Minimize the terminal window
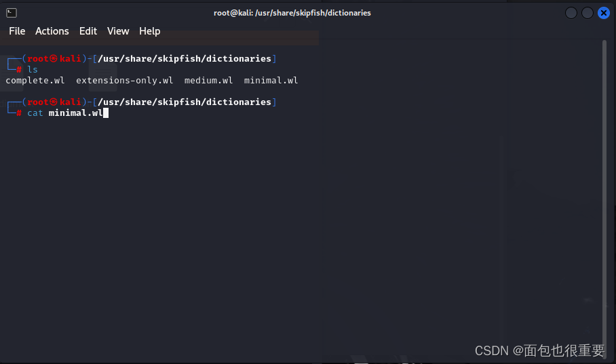The width and height of the screenshot is (616, 364). 571,13
